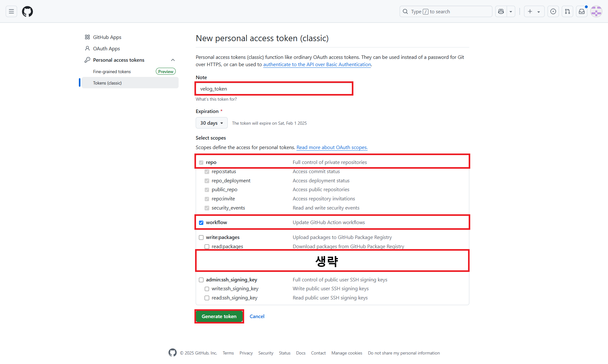
Task: Open Do not share my personal information
Action: 404,353
